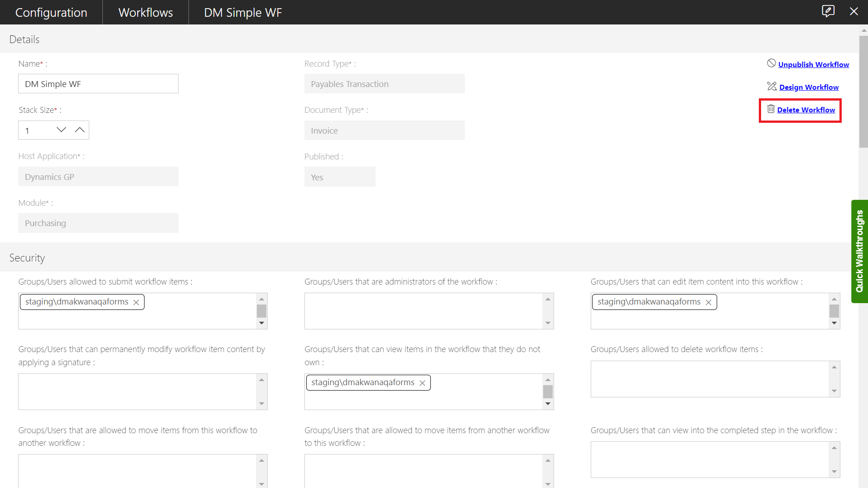Image resolution: width=868 pixels, height=488 pixels.
Task: Increase the Stack Size value
Action: click(x=80, y=130)
